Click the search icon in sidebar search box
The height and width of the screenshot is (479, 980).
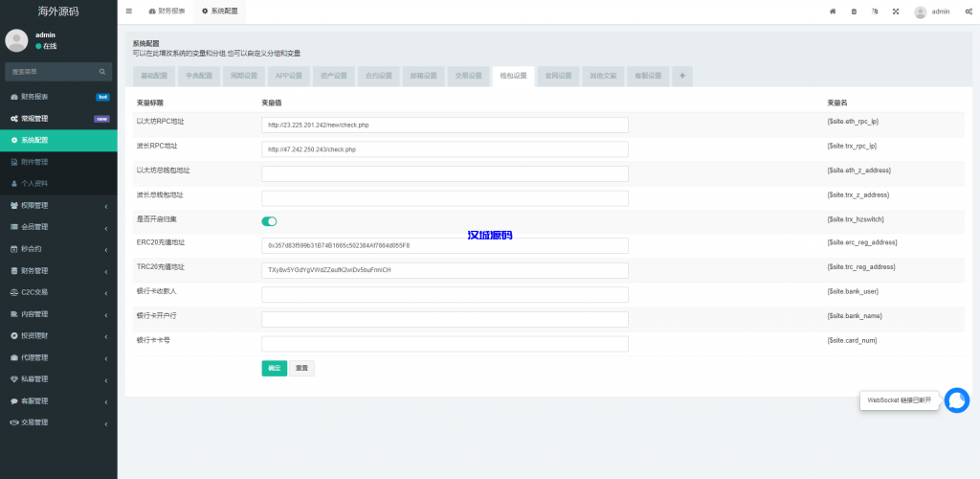click(x=102, y=72)
